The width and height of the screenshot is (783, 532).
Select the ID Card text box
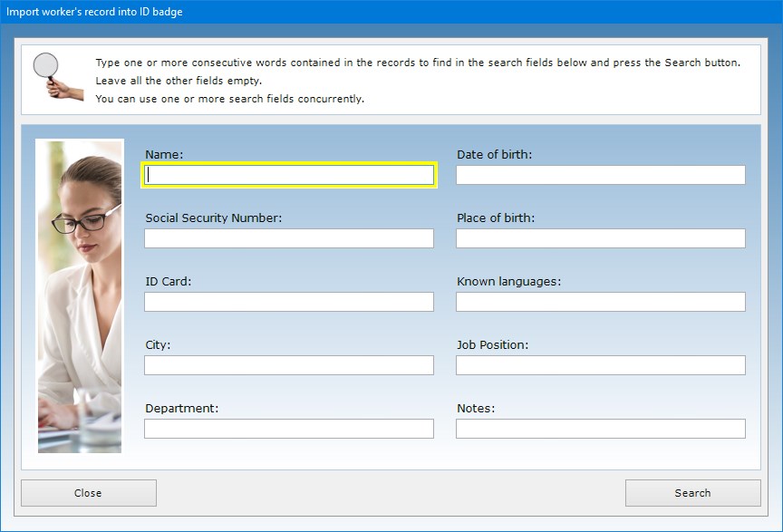coord(289,302)
